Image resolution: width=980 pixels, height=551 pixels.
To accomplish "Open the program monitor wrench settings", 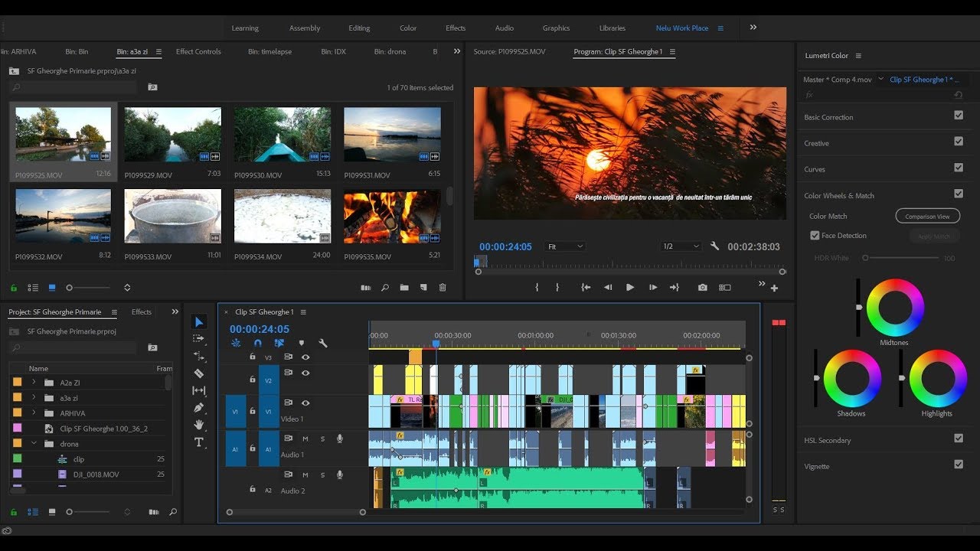I will click(x=715, y=246).
